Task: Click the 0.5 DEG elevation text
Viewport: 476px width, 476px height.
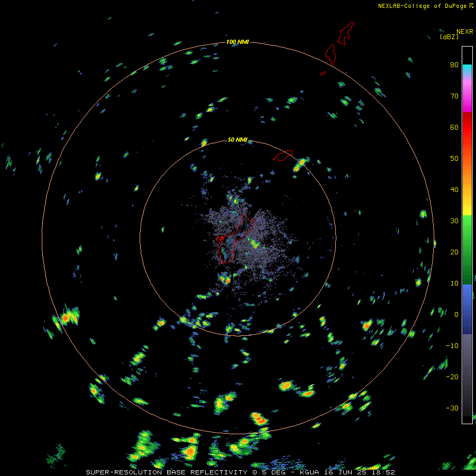Action: pyautogui.click(x=270, y=472)
